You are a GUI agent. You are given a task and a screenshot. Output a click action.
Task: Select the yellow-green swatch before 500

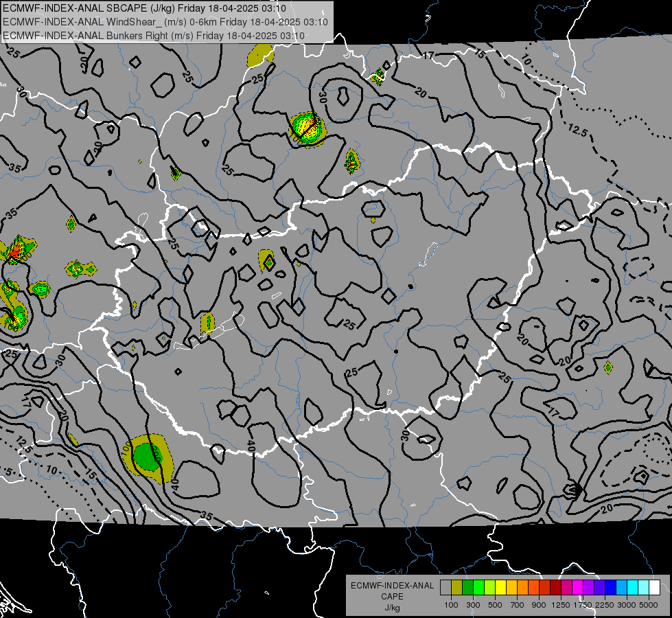489,588
